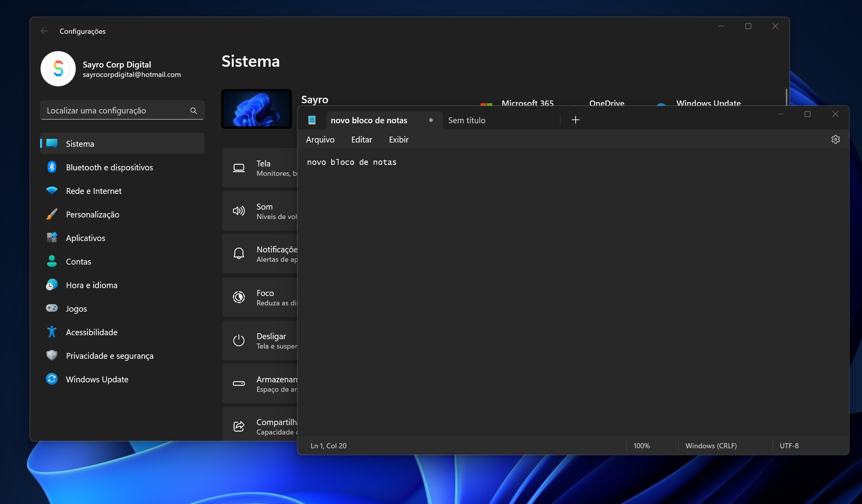This screenshot has height=504, width=862.
Task: Click the Bluetooth icon in sidebar
Action: point(52,167)
